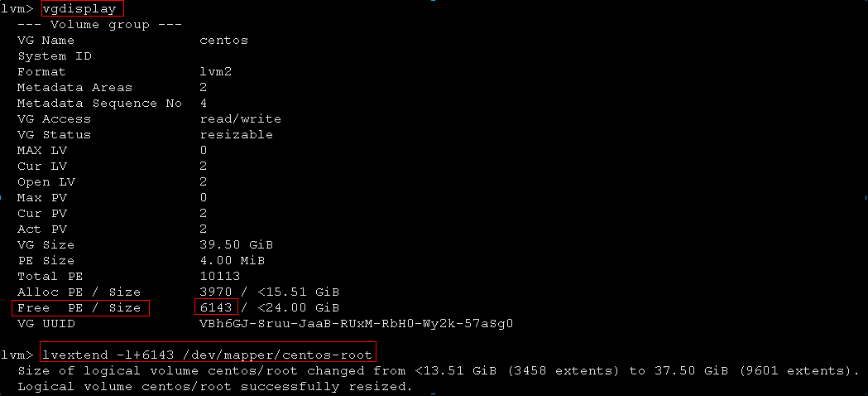Image resolution: width=868 pixels, height=396 pixels.
Task: Click the PE Size value 4.00 MiB
Action: click(x=233, y=260)
